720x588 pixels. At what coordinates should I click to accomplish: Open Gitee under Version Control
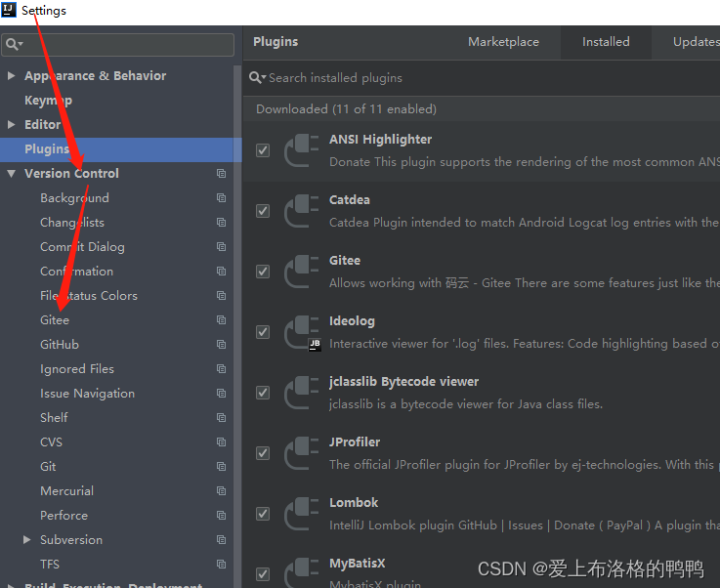coord(55,320)
